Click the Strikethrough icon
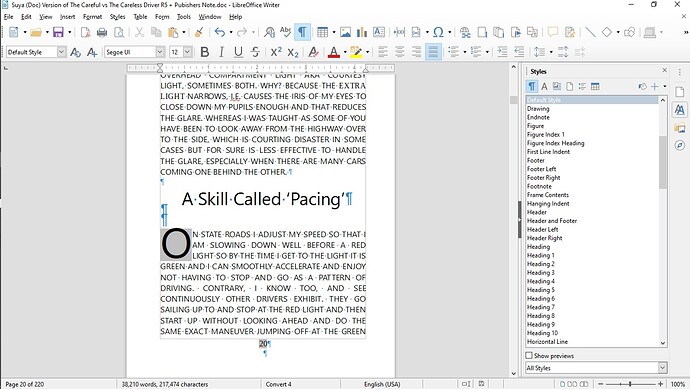Screen dimensions: 690x389 pos(255,52)
